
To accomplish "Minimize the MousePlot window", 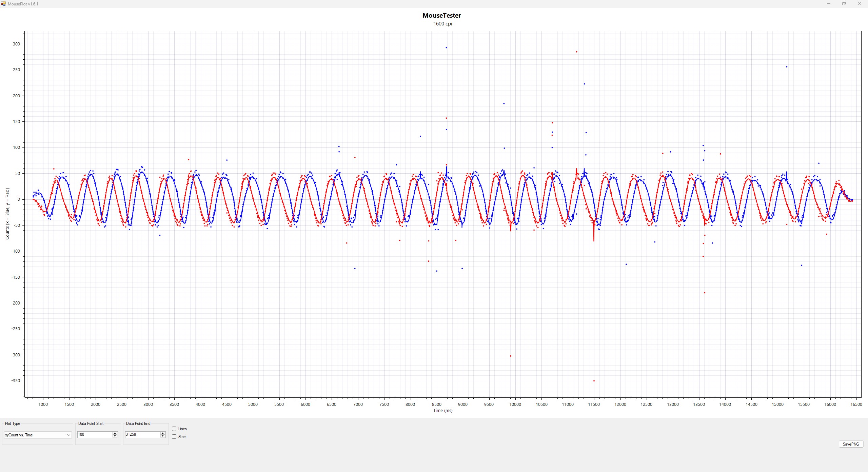I will (x=828, y=4).
